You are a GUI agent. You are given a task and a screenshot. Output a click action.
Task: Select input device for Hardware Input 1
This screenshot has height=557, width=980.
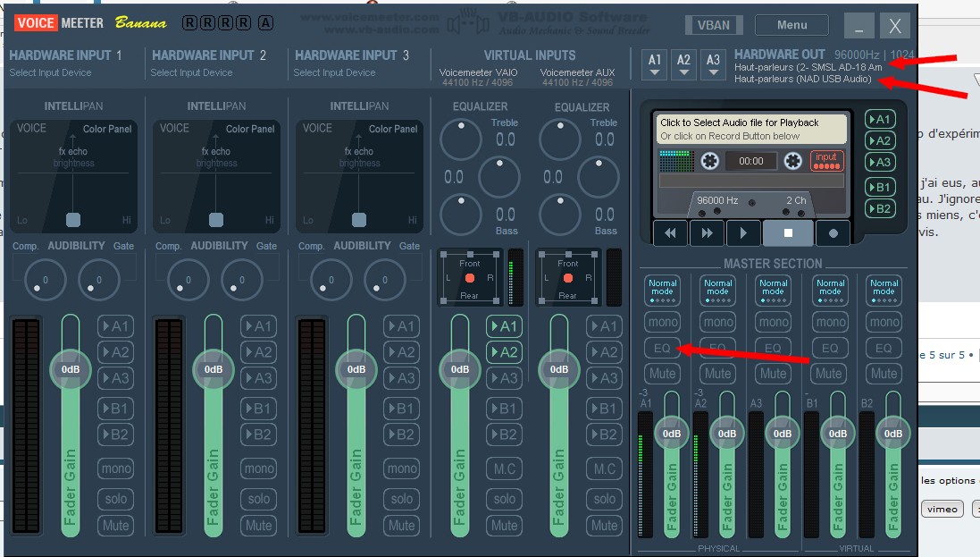(50, 72)
